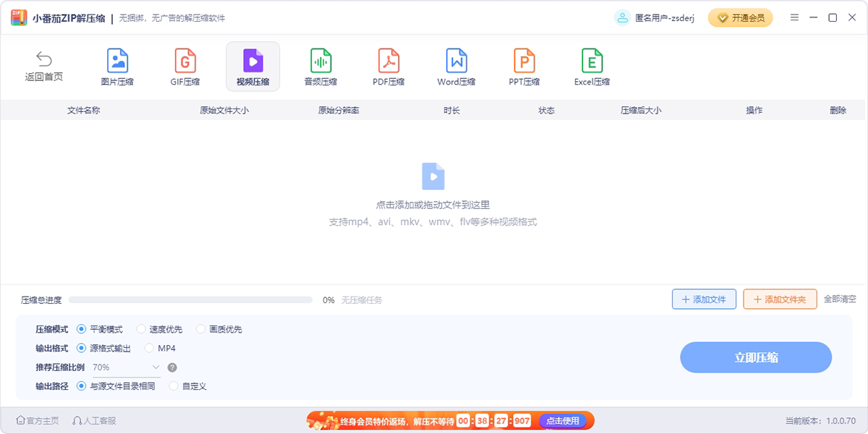
Task: Select the 速度优先 compression mode
Action: click(141, 329)
